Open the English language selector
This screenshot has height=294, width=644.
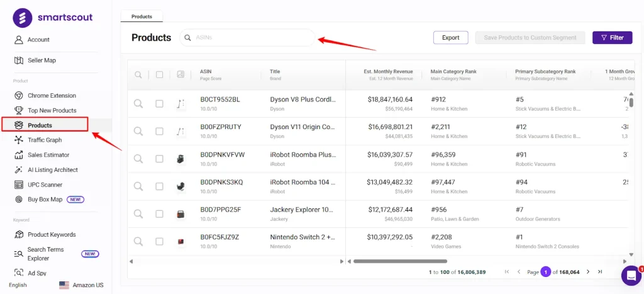pyautogui.click(x=18, y=285)
